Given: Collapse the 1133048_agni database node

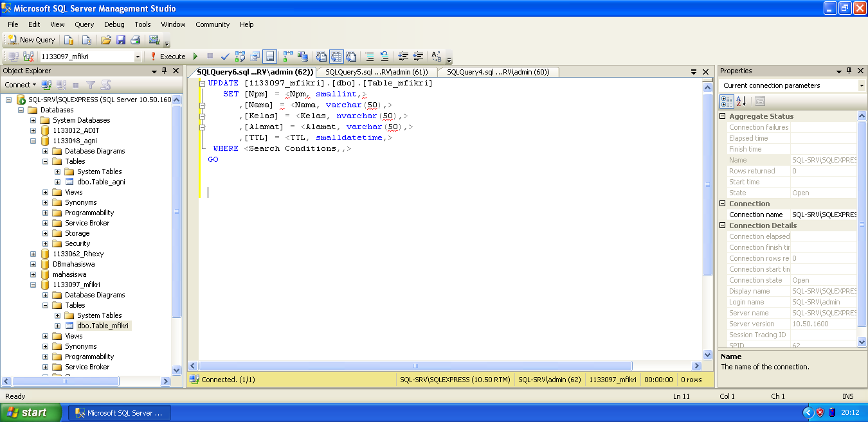Looking at the screenshot, I should 33,141.
